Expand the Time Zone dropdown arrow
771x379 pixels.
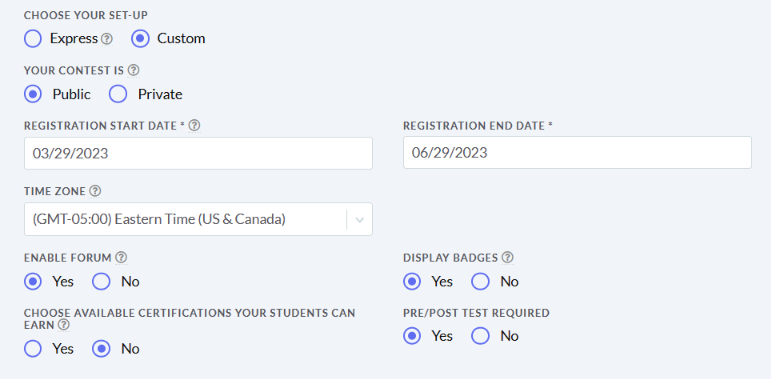pos(359,219)
